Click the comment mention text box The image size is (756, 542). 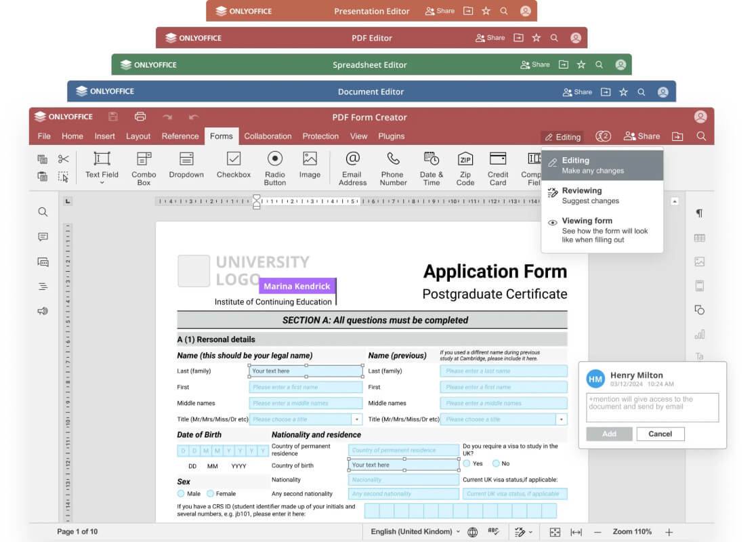(652, 407)
